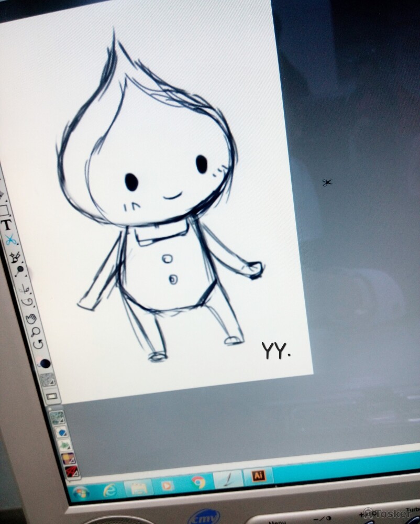Pick the spray brush tool above the eyedropper
This screenshot has width=420, height=524.
(15, 256)
